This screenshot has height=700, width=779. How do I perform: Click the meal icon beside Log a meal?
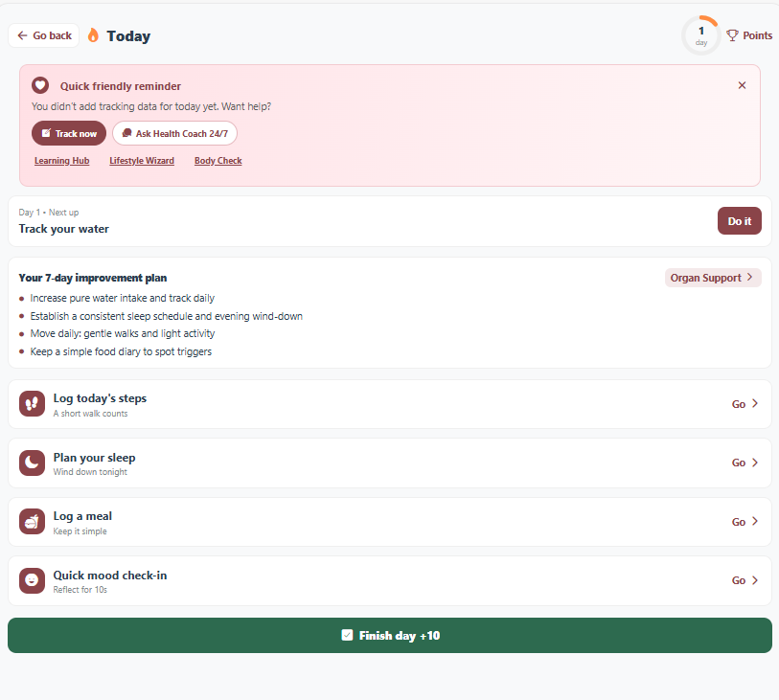[x=33, y=522]
